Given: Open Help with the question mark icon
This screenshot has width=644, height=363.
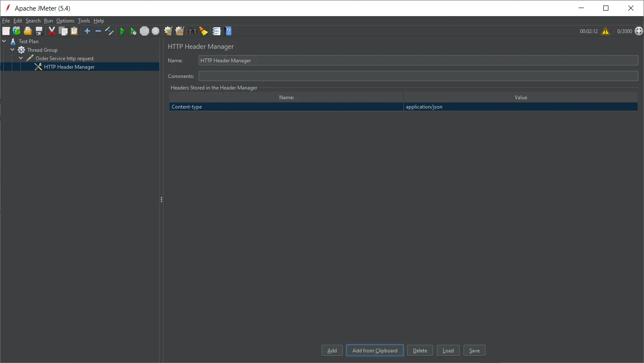Looking at the screenshot, I should click(x=228, y=31).
